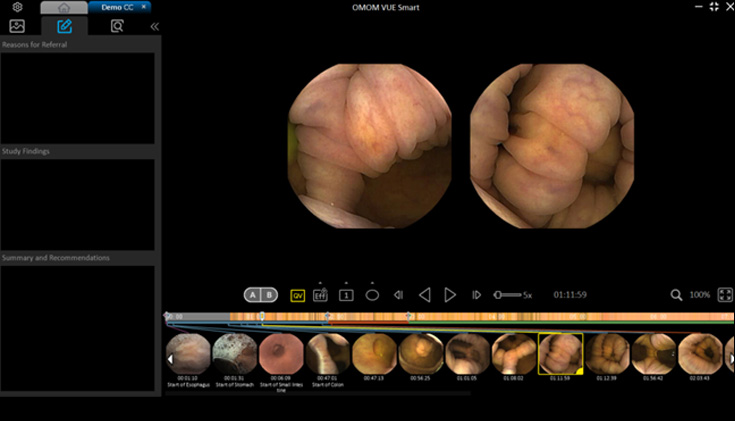Open the report editing panel icon

[65, 26]
